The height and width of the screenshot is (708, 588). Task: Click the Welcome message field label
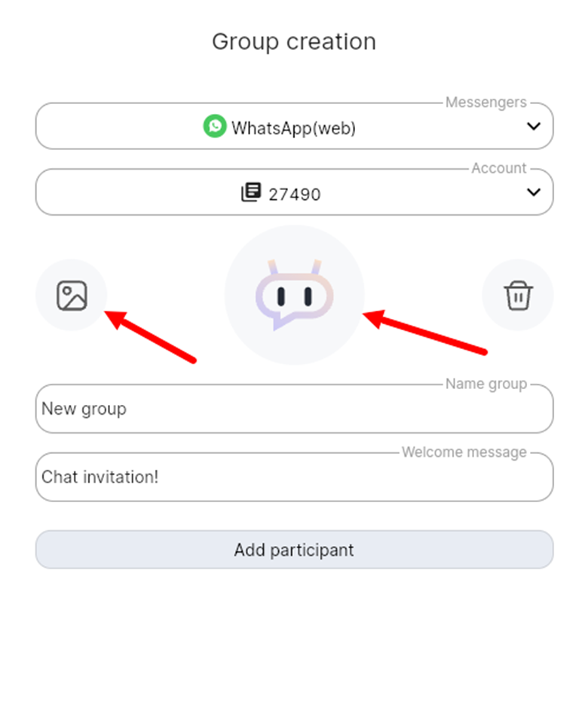(x=464, y=452)
